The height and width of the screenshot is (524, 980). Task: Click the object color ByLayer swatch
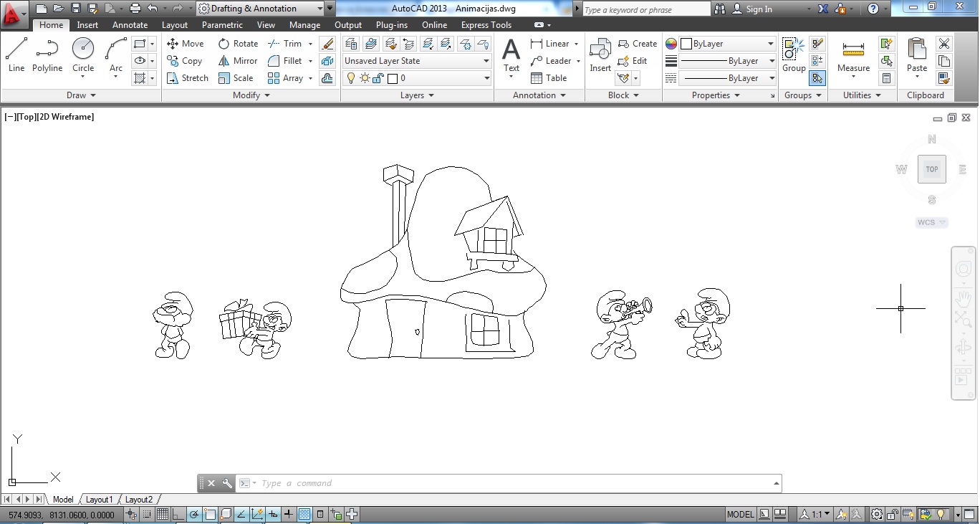pyautogui.click(x=686, y=44)
